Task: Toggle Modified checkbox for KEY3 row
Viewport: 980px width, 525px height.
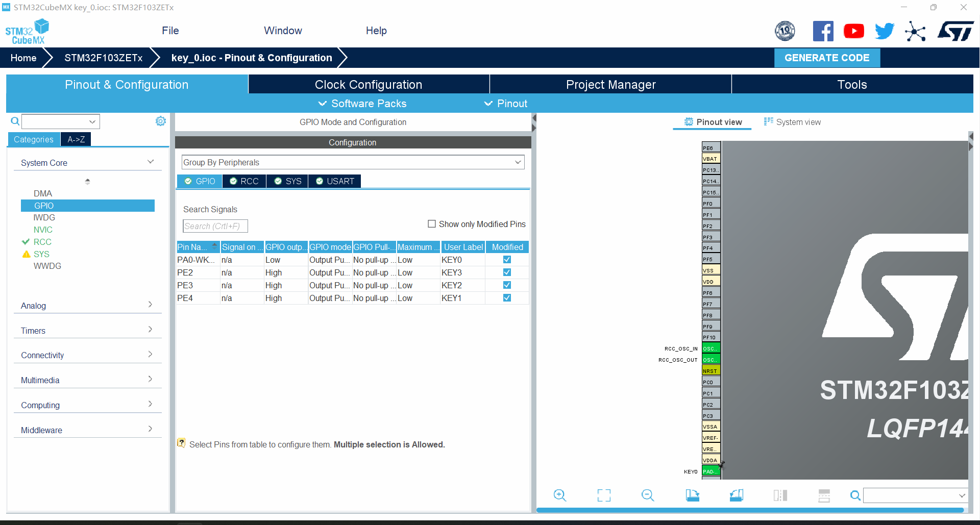Action: [x=507, y=272]
